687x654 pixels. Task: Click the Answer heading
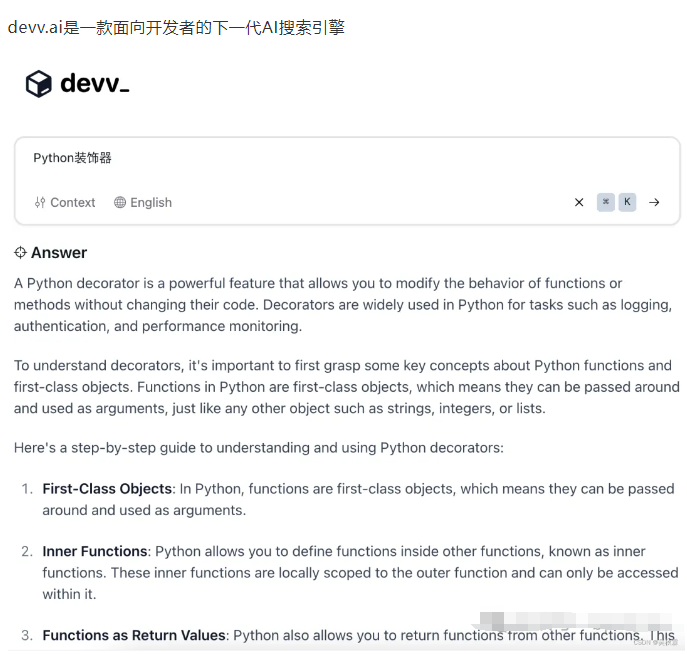pos(59,253)
